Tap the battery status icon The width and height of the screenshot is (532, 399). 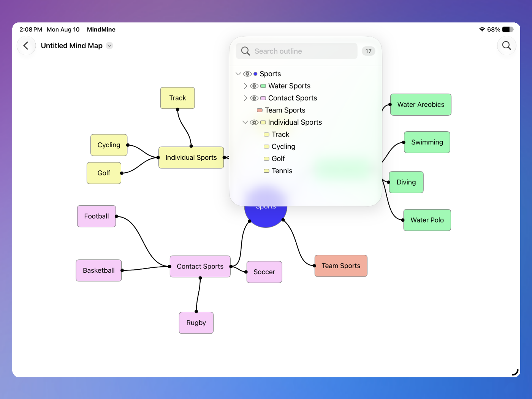(508, 29)
